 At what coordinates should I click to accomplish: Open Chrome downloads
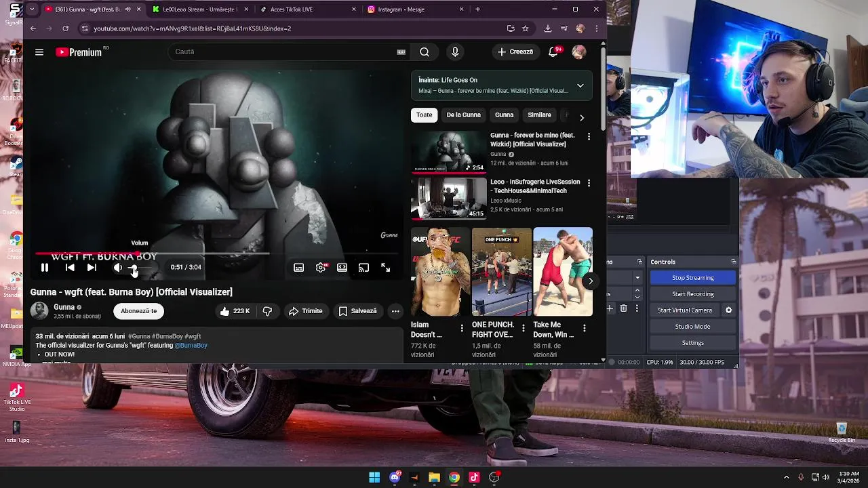[547, 28]
